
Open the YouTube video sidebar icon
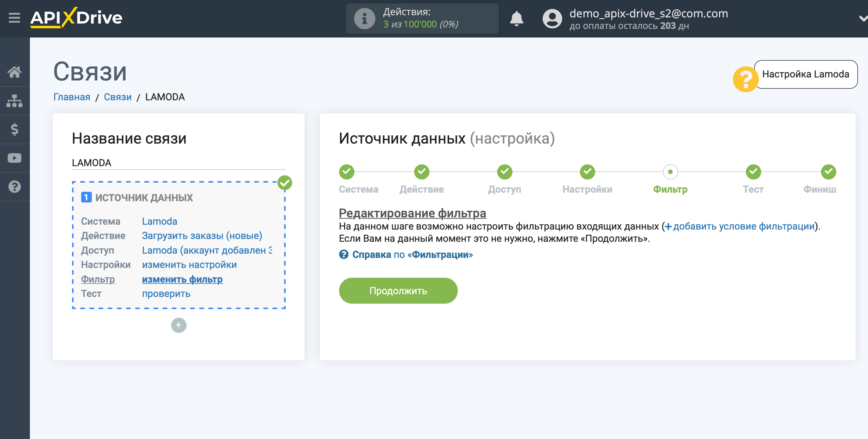pos(14,158)
